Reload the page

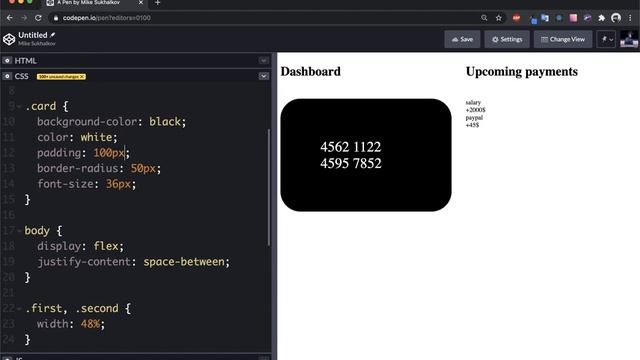tap(38, 18)
